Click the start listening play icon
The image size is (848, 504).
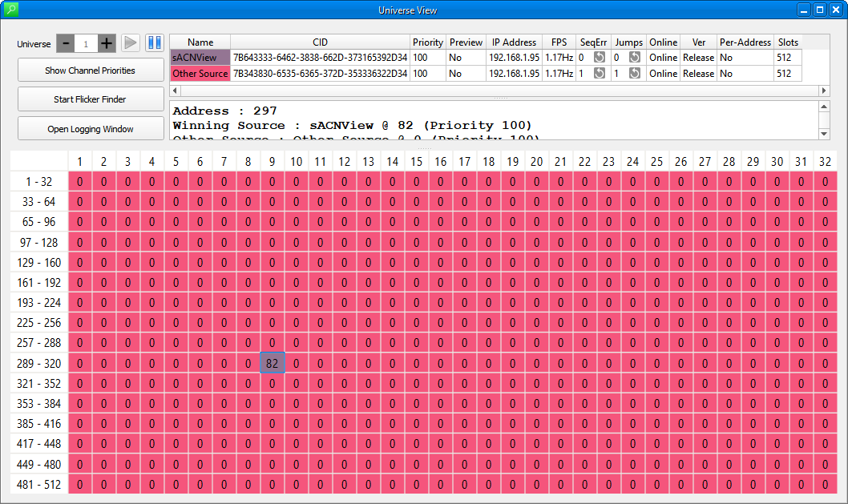point(131,43)
